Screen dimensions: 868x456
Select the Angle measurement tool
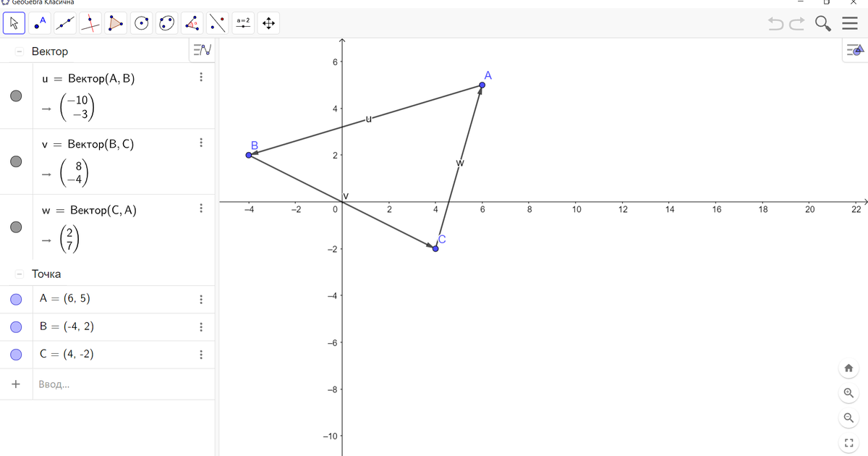(x=191, y=22)
